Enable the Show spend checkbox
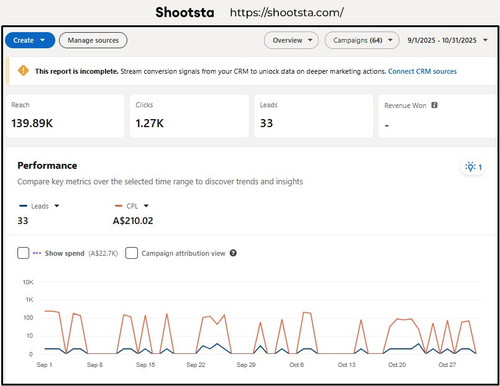 (23, 253)
